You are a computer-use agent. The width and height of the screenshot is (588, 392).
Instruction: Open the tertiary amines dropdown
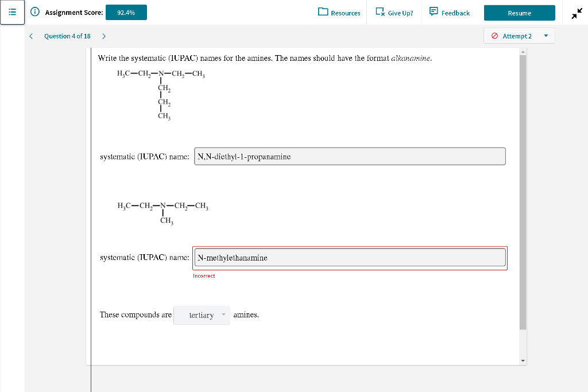[202, 315]
